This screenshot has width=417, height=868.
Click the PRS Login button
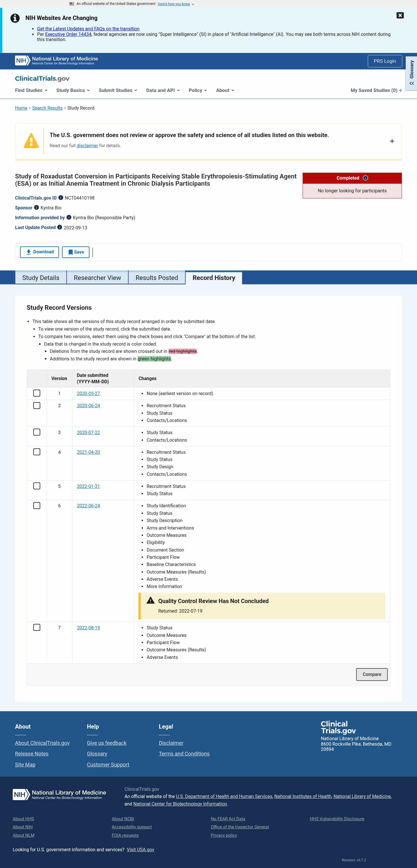pos(385,61)
